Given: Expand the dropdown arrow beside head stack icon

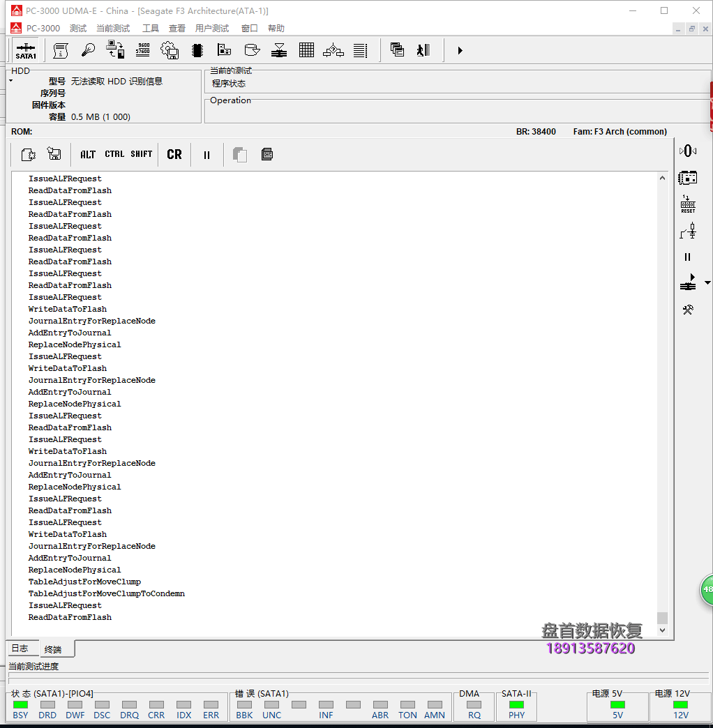Looking at the screenshot, I should pyautogui.click(x=707, y=282).
